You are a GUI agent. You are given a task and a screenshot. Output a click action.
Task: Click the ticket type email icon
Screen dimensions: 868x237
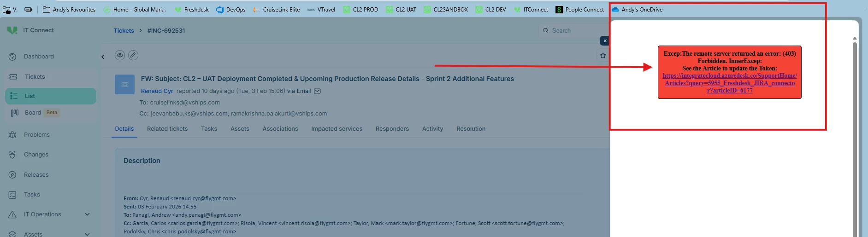click(x=124, y=85)
